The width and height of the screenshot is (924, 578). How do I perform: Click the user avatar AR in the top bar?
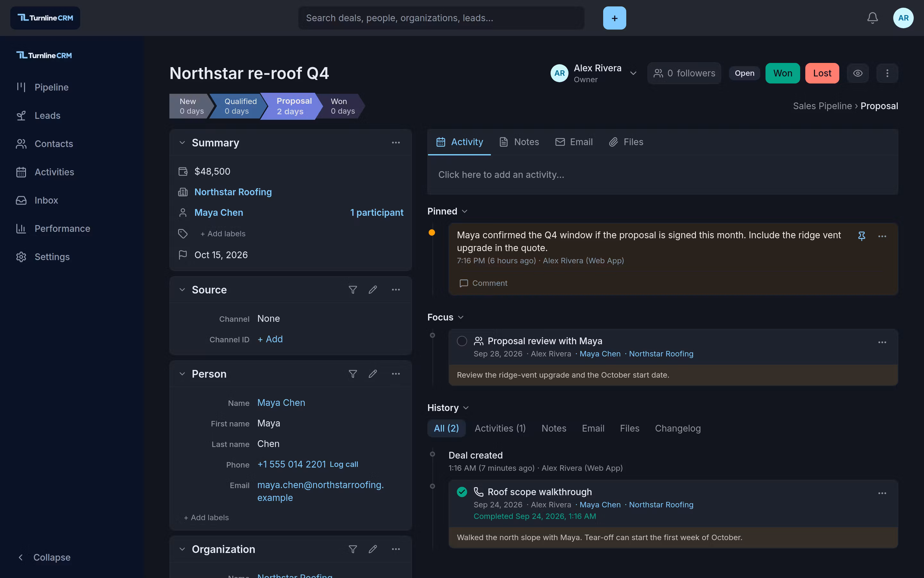(903, 18)
